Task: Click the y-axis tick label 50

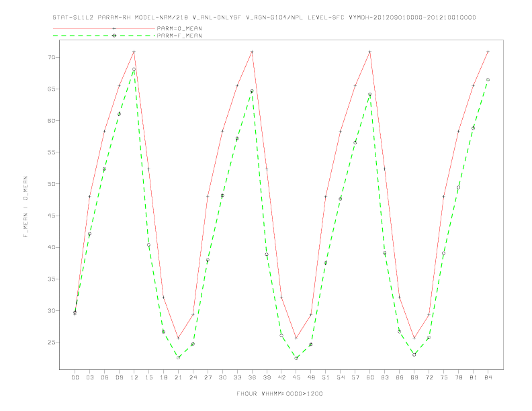Action: 51,184
